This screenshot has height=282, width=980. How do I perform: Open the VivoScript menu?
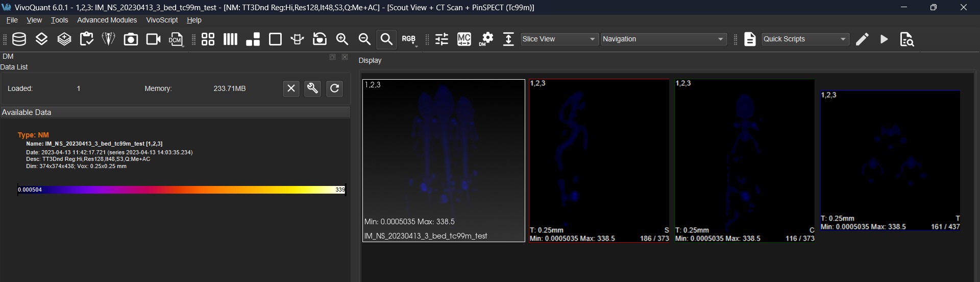[x=162, y=20]
